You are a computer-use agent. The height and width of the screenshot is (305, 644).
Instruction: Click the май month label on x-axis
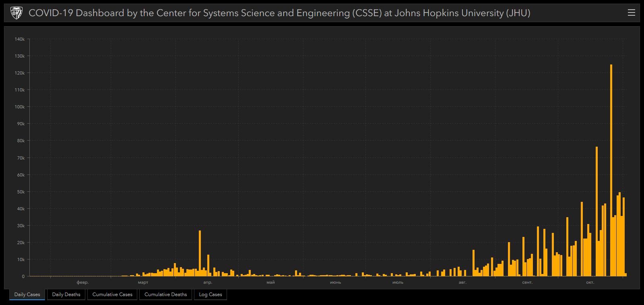point(270,282)
